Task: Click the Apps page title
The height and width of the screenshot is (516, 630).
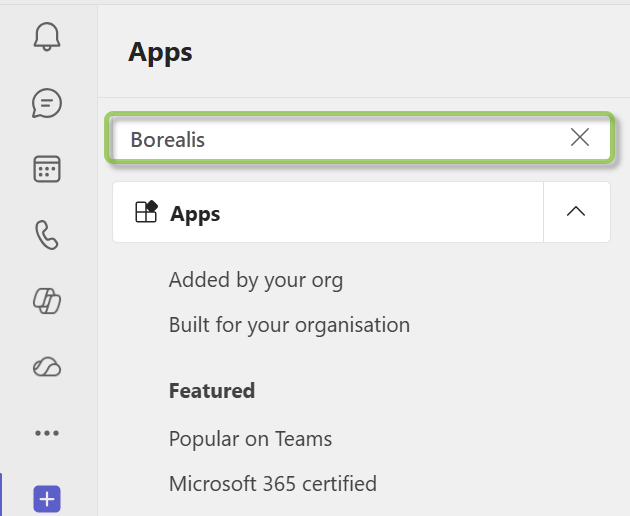Action: coord(160,53)
